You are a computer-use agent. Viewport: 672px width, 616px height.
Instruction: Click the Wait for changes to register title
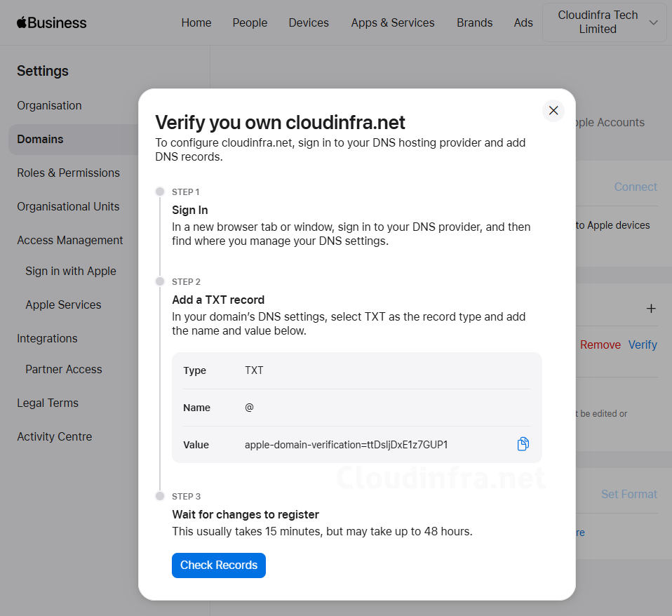tap(245, 514)
